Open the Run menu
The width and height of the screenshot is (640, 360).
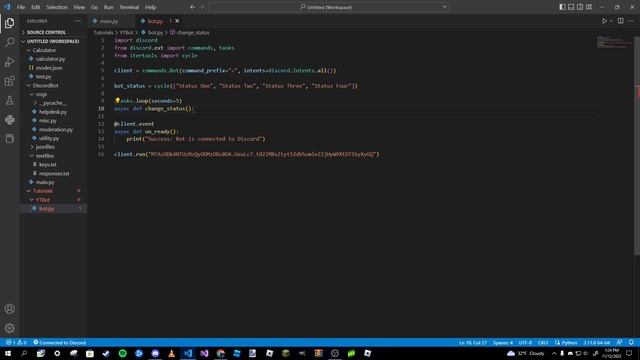109,7
